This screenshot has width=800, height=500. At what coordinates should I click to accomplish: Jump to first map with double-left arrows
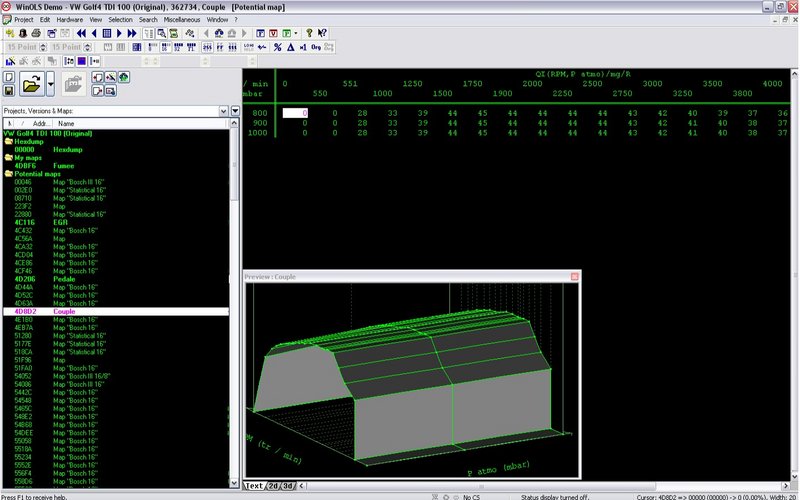click(x=81, y=33)
